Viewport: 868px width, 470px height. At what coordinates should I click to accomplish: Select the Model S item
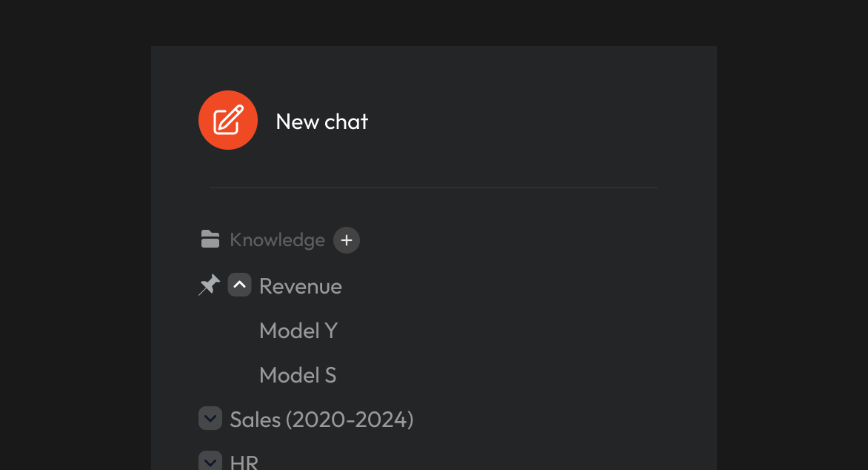(x=298, y=375)
